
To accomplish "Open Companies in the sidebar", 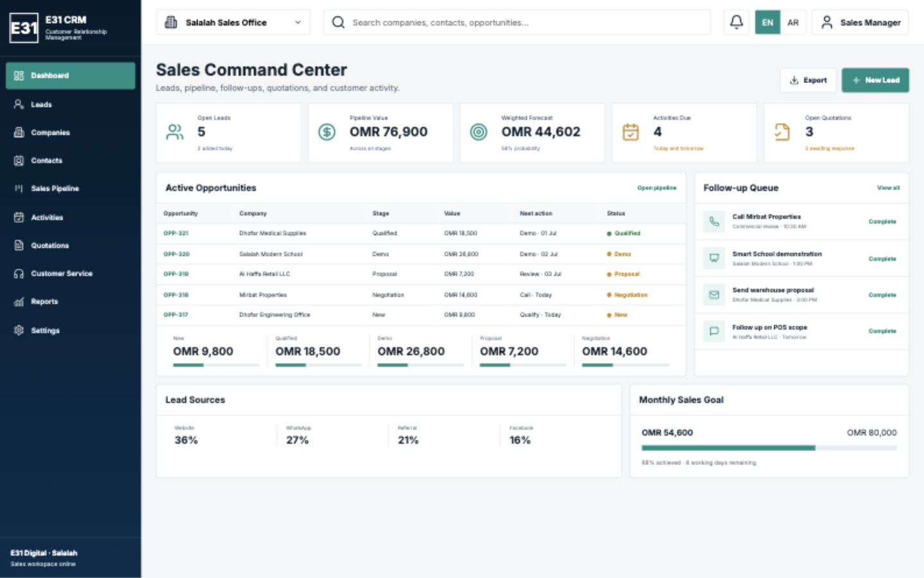I will click(x=71, y=132).
